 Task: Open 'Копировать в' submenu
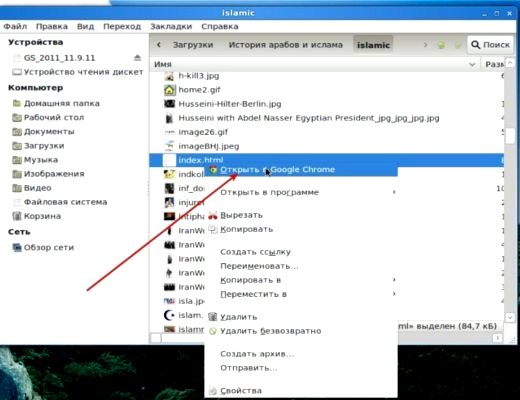(301, 280)
